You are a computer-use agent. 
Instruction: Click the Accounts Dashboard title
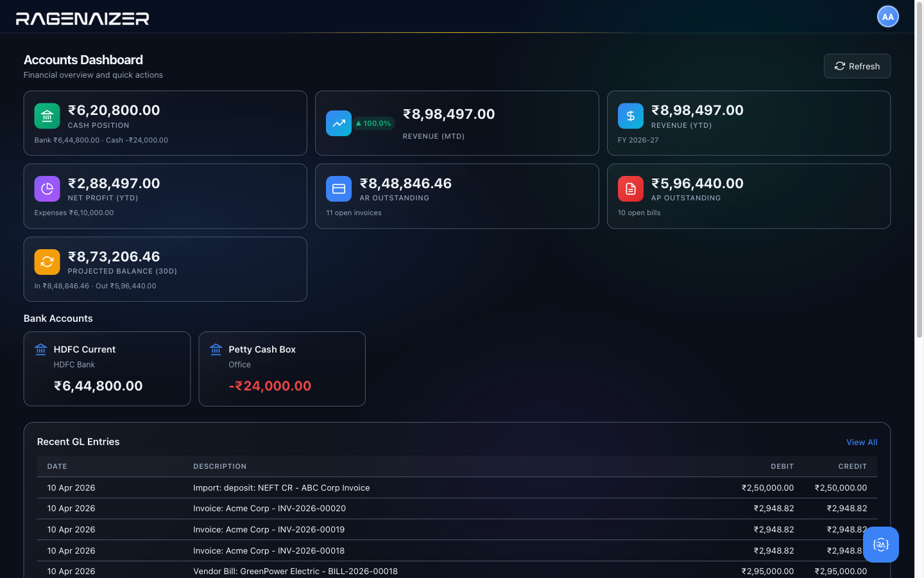pyautogui.click(x=83, y=60)
